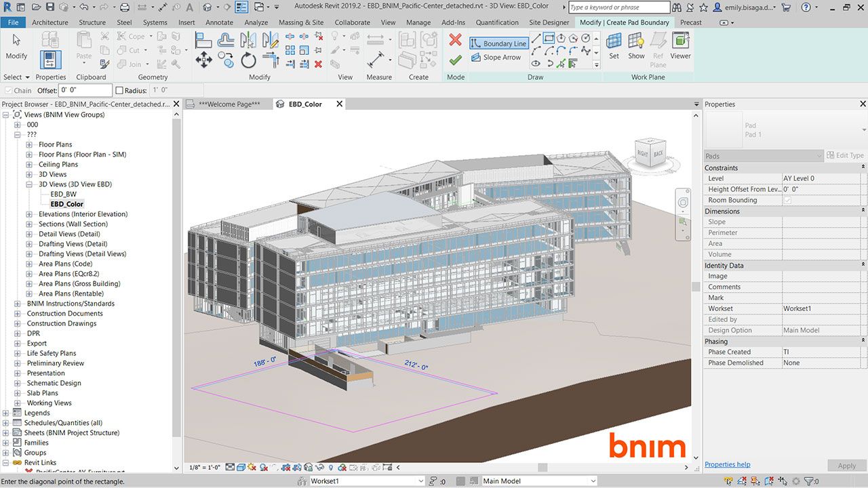Click the Offset input field
Viewport: 868px width, 488px height.
tap(85, 90)
